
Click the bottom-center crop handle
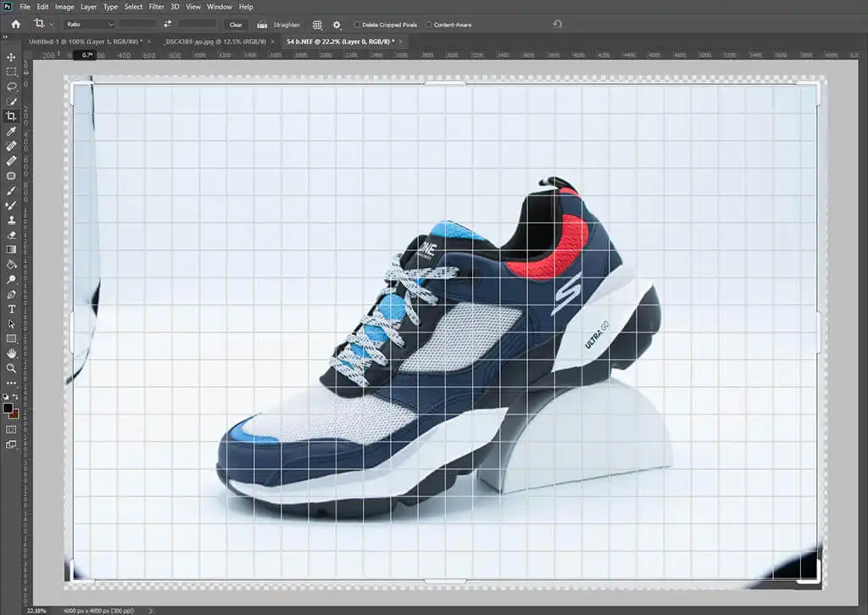click(445, 581)
